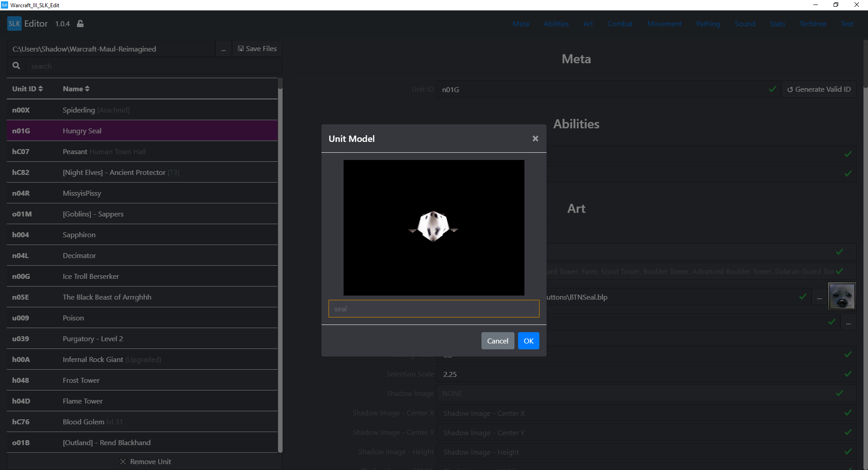Jump to the Art section tab
This screenshot has height=470, width=868.
588,23
